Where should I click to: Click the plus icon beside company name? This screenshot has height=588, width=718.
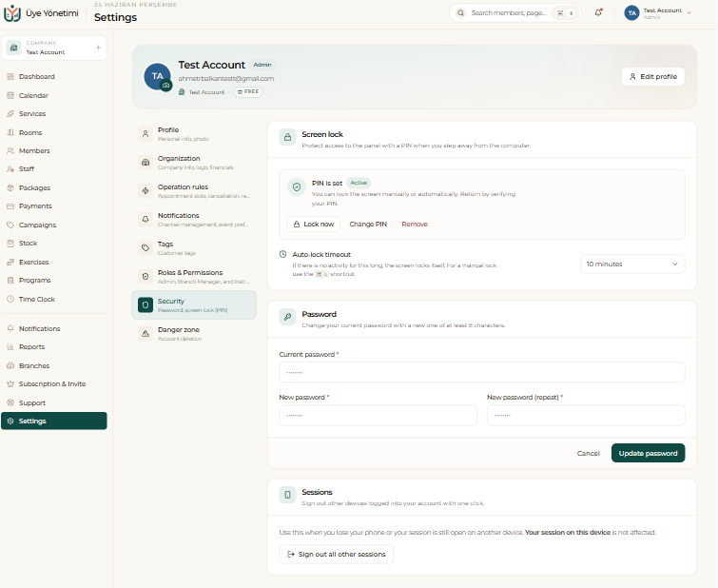pos(98,48)
